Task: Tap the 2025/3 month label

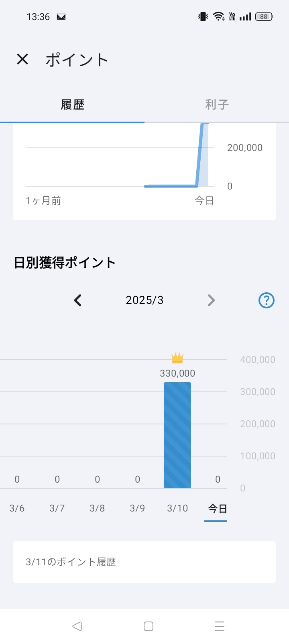Action: pos(144,300)
